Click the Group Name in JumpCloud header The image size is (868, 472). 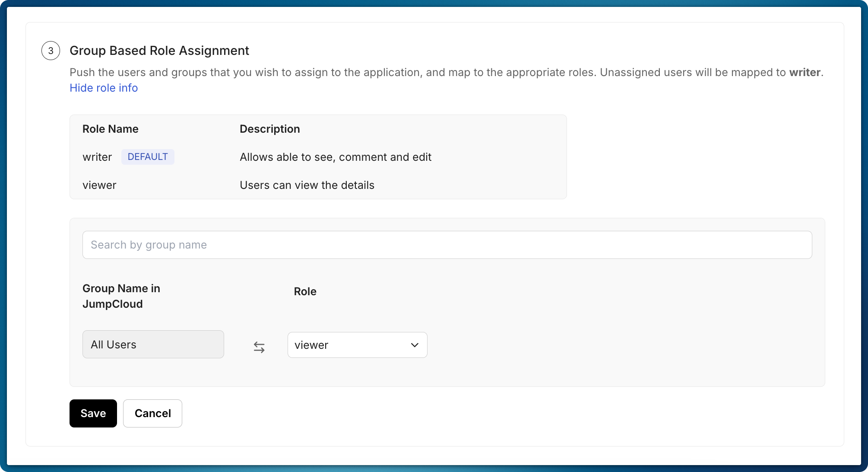click(121, 296)
